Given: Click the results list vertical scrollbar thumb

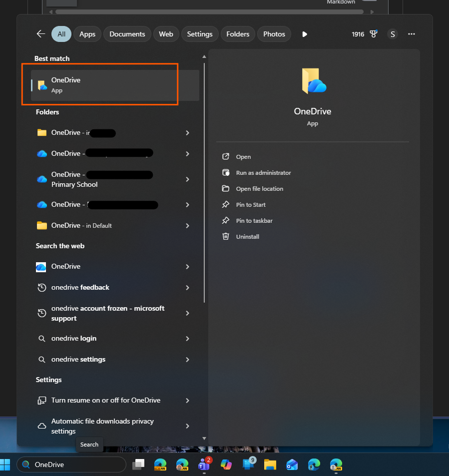Looking at the screenshot, I should tap(204, 183).
